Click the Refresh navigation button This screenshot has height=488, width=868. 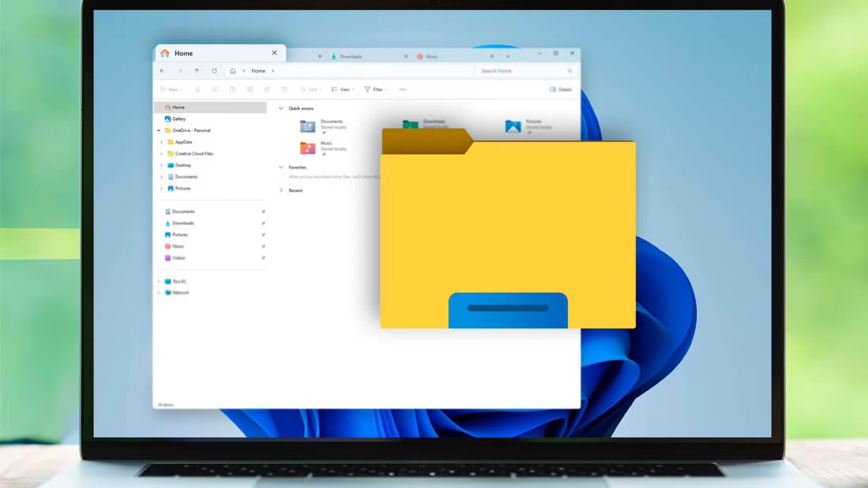214,70
